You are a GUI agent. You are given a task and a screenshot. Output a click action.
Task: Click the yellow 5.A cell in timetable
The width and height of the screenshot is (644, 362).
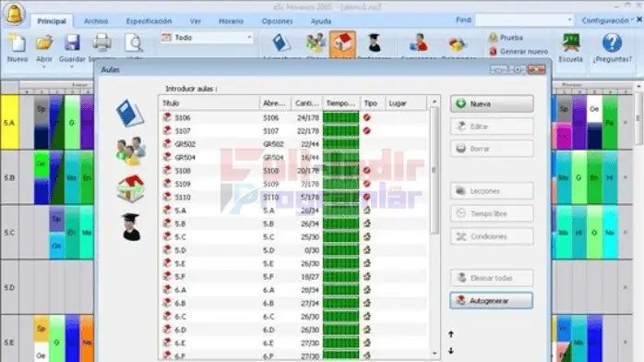(9, 123)
